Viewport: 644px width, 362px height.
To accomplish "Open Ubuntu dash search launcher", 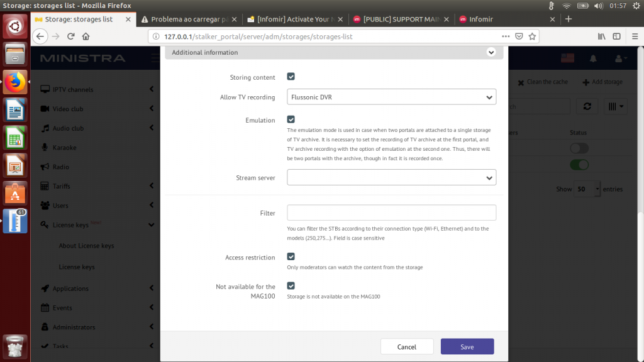I will [15, 26].
